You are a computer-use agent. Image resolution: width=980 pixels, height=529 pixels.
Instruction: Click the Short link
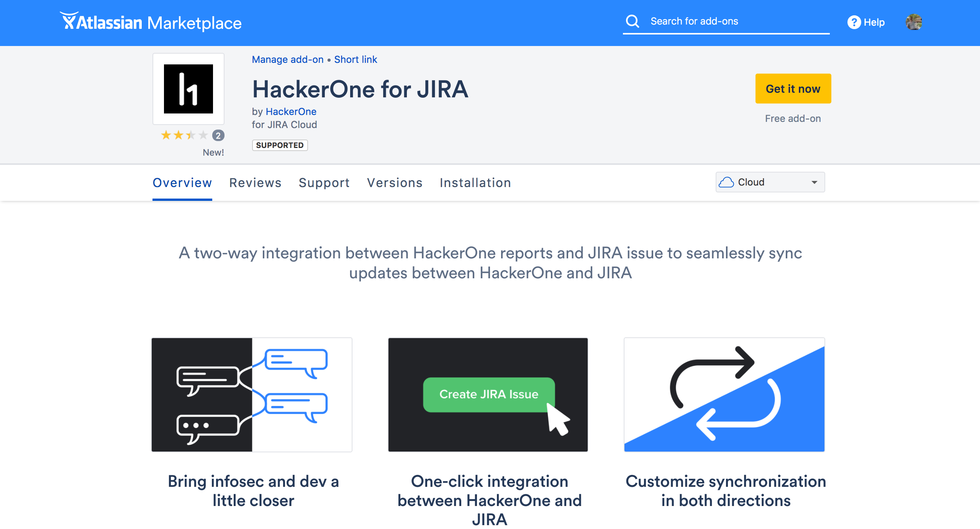pyautogui.click(x=356, y=59)
